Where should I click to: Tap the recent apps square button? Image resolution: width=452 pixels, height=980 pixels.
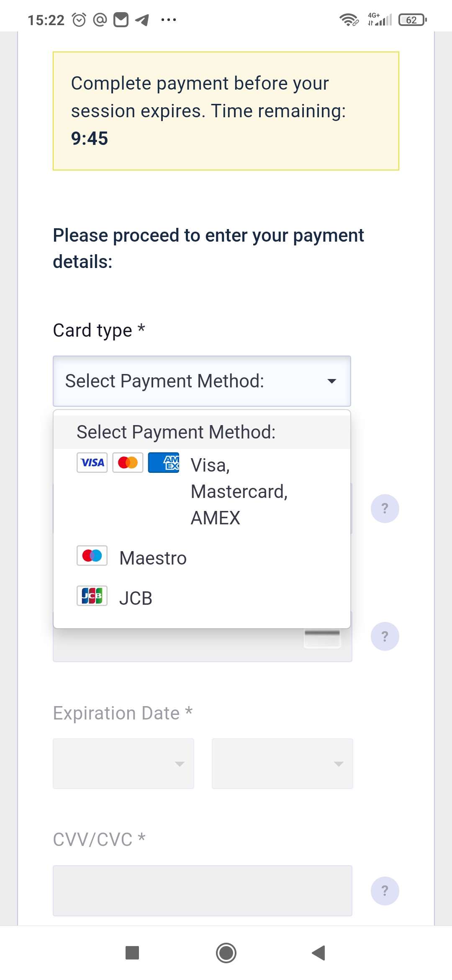point(132,953)
